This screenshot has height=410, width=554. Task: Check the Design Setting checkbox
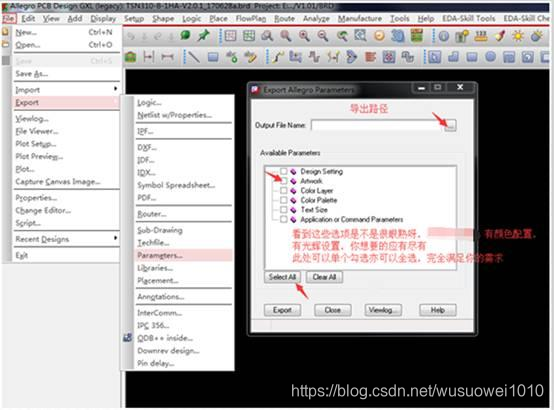tap(283, 171)
